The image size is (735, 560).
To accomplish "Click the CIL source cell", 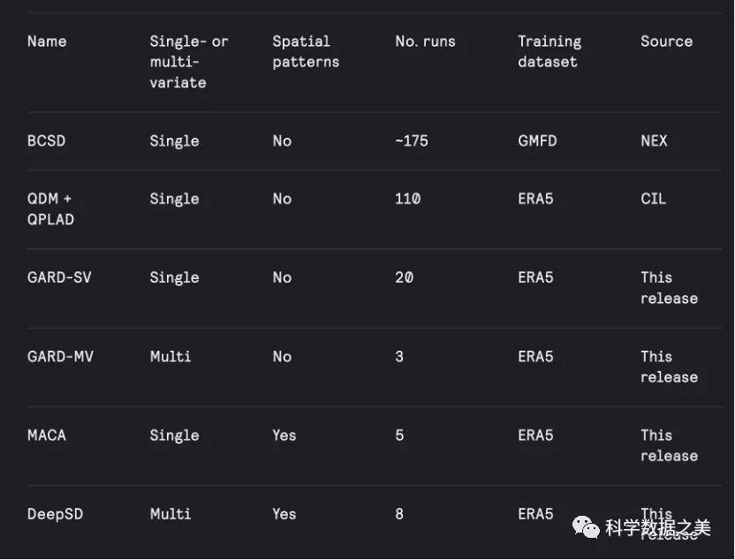I will [x=654, y=200].
